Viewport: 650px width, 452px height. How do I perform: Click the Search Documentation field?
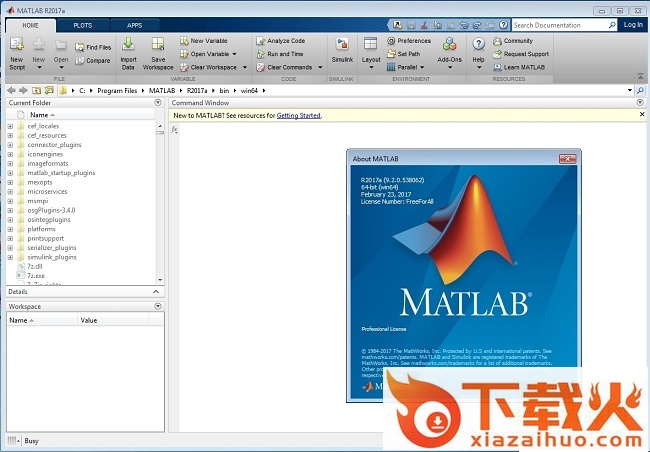pos(560,25)
